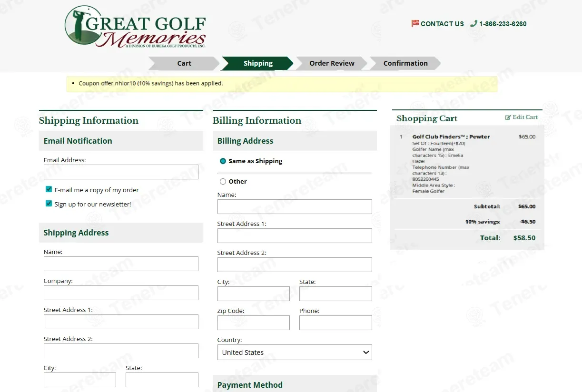This screenshot has width=582, height=392.
Task: Focus the billing Street Address 1 field
Action: (x=295, y=236)
